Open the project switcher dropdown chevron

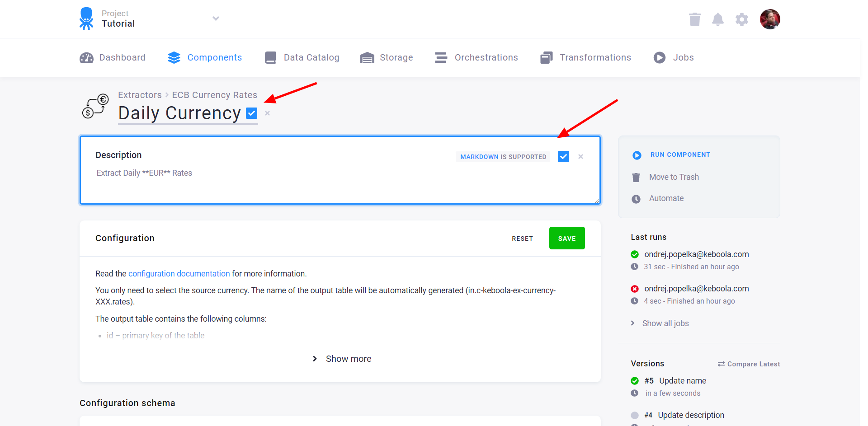pyautogui.click(x=216, y=19)
